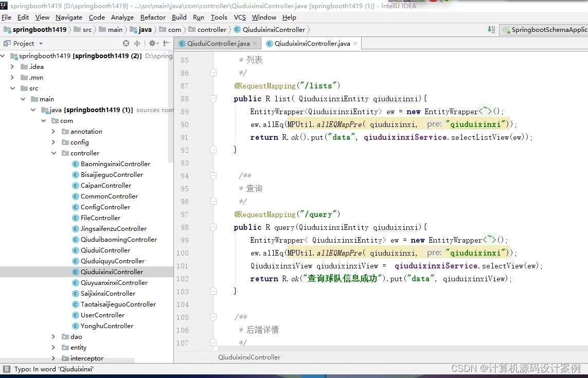Collapse the comment block at line 105
Screen dimensions: 588x378
[213, 317]
